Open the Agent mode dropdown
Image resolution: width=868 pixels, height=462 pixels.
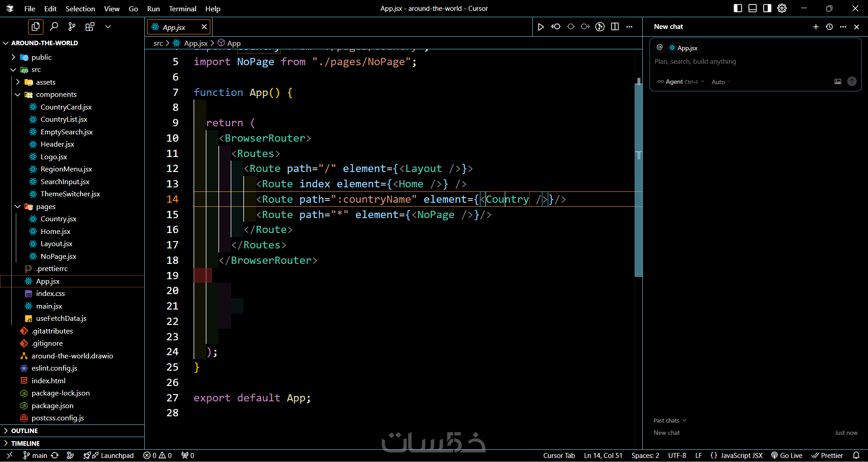[681, 82]
